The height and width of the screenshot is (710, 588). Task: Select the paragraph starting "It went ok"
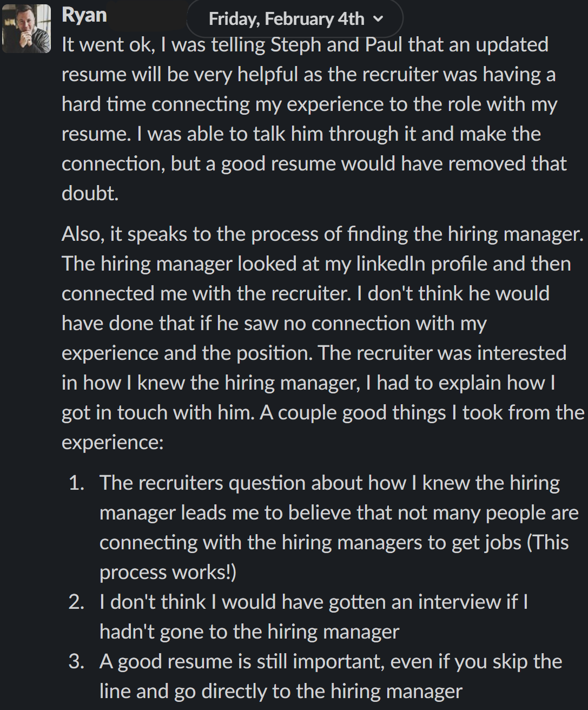314,119
